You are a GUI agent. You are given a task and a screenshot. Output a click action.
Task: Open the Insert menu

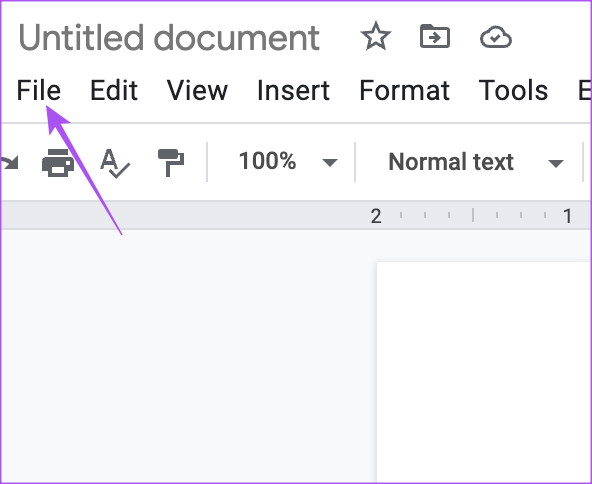click(293, 91)
